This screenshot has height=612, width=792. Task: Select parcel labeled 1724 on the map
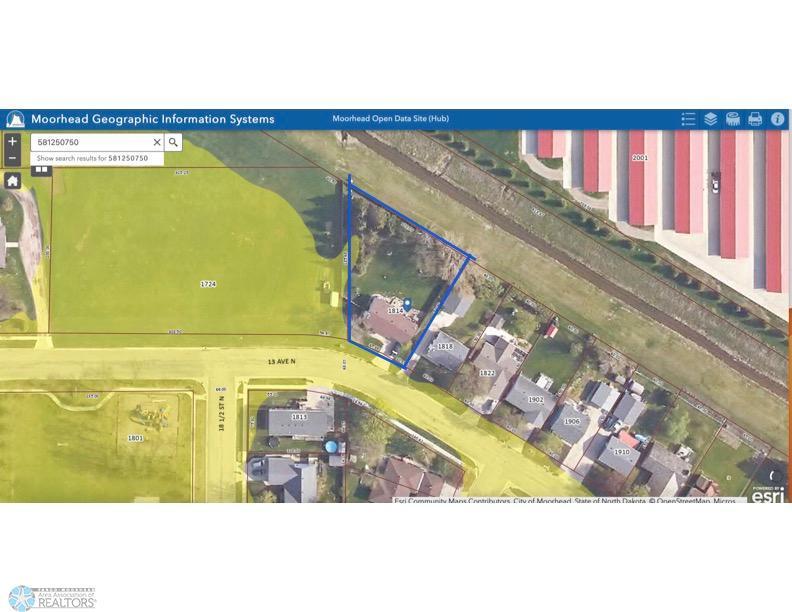[x=208, y=284]
